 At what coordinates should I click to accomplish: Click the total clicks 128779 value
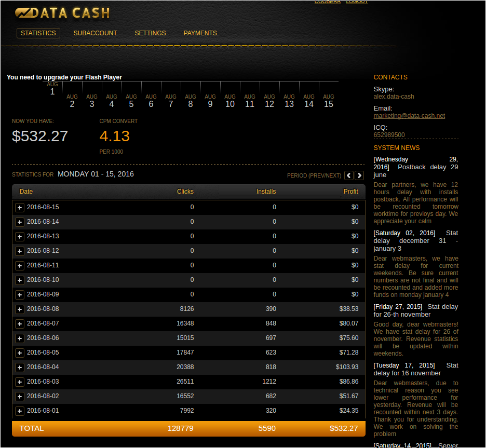tap(180, 428)
